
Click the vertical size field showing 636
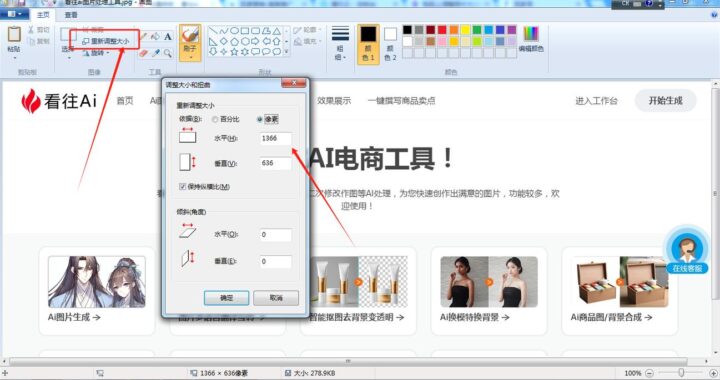276,163
